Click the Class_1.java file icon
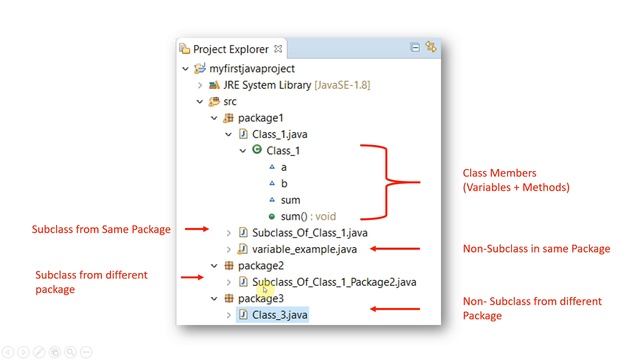This screenshot has width=640, height=360. tap(243, 134)
